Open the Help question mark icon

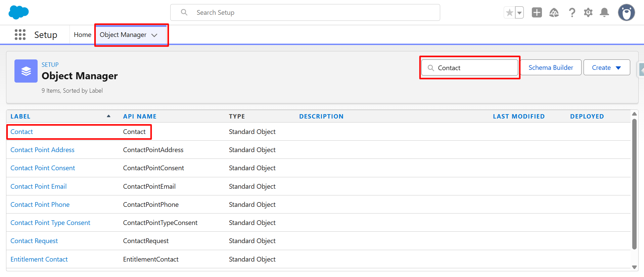click(572, 13)
